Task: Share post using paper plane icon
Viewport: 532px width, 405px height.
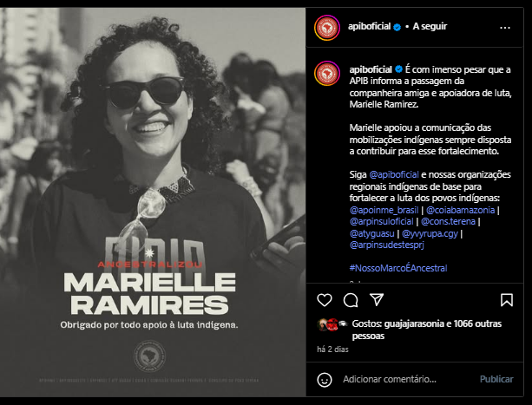Action: (377, 299)
